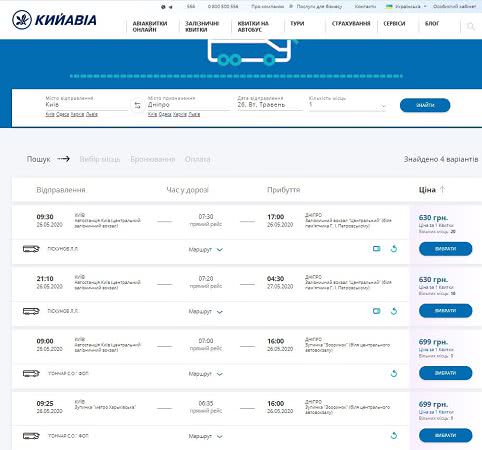Open the Особистий кабінет link
This screenshot has width=482, height=450.
[x=454, y=6]
